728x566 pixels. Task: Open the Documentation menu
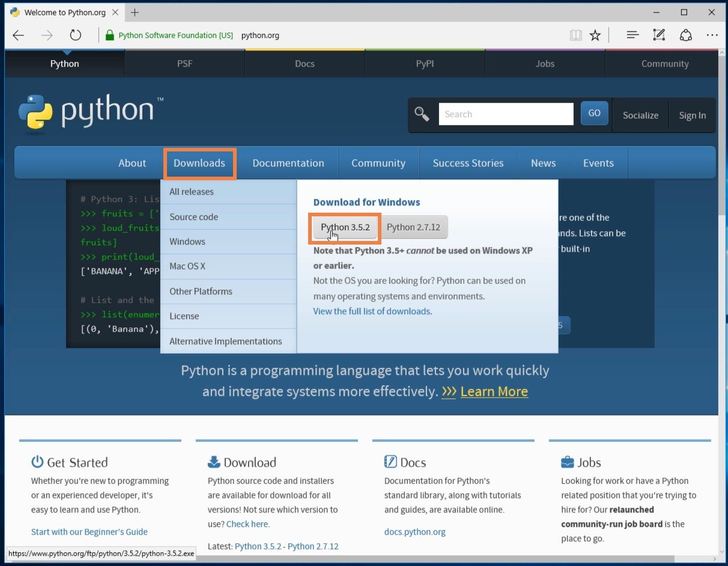tap(288, 163)
